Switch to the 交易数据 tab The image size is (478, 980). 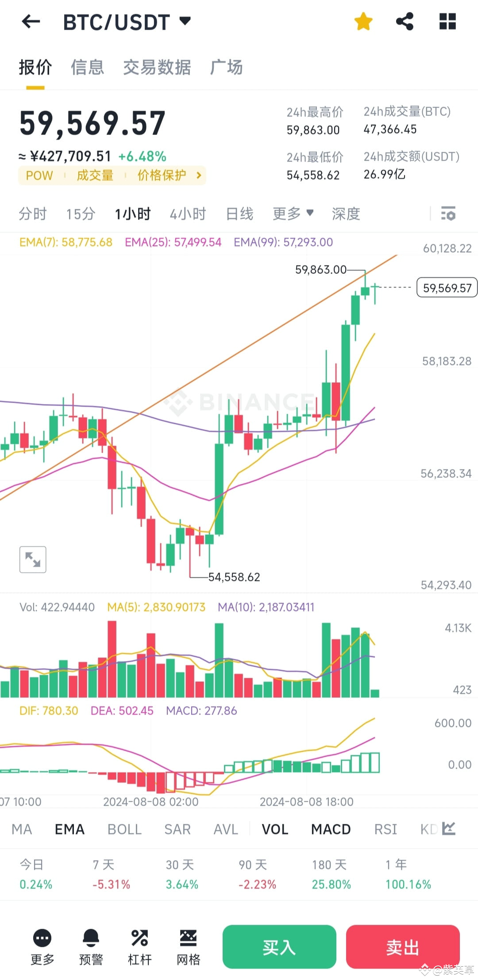(157, 67)
